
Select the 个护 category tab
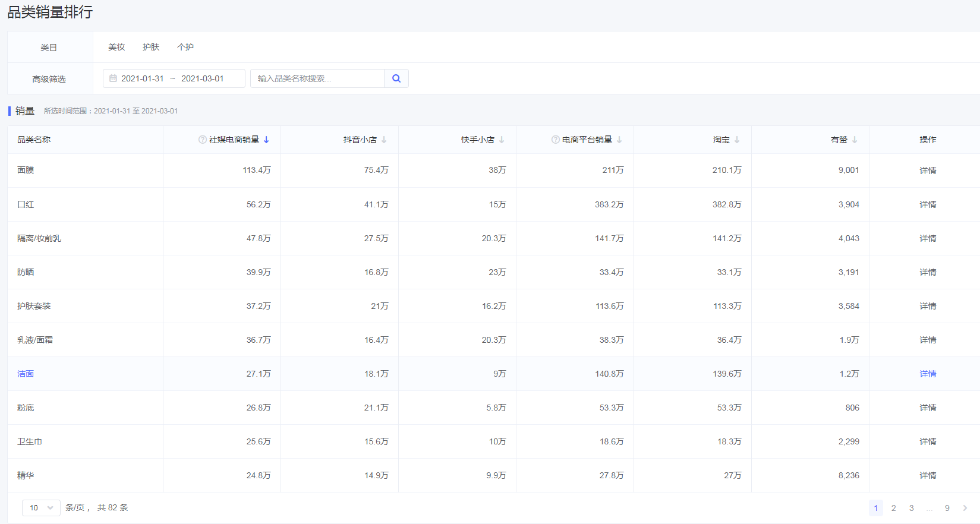[x=185, y=47]
